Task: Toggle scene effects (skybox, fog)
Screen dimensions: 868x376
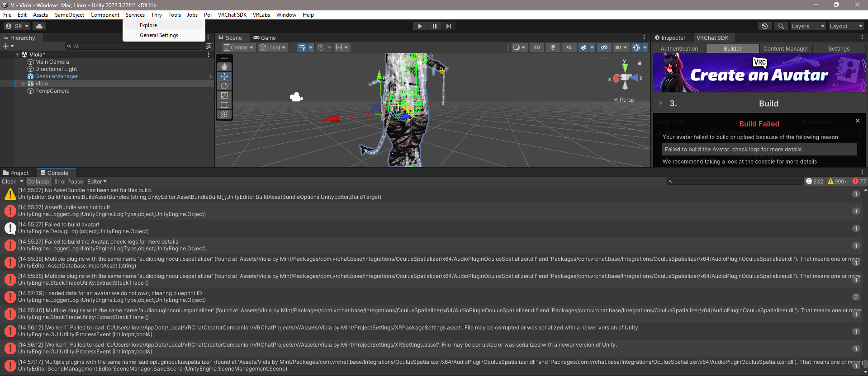Action: point(583,47)
